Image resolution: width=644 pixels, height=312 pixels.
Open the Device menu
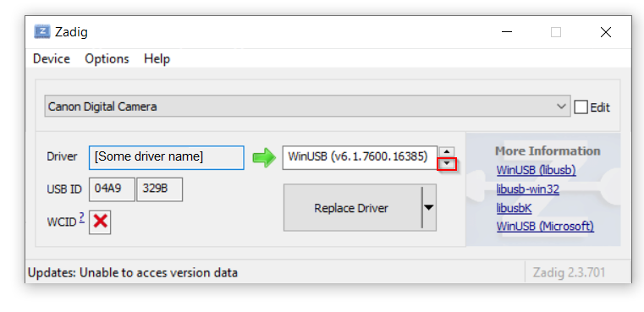pos(52,58)
